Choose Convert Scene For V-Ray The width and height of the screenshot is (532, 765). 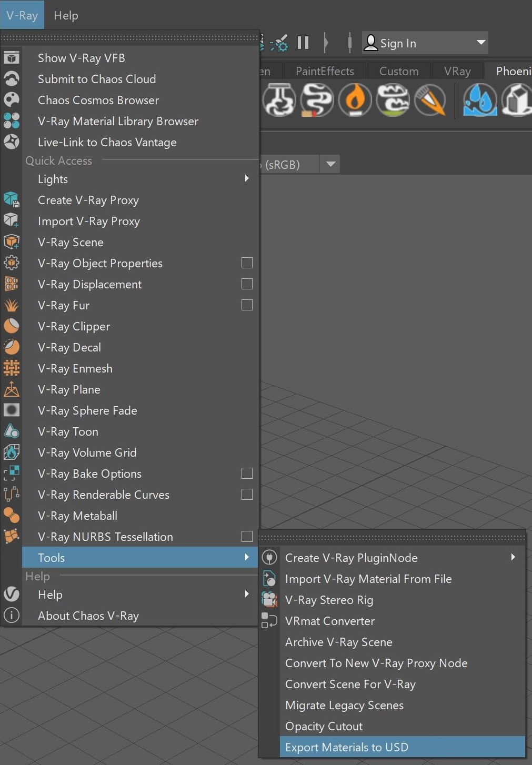[403, 683]
